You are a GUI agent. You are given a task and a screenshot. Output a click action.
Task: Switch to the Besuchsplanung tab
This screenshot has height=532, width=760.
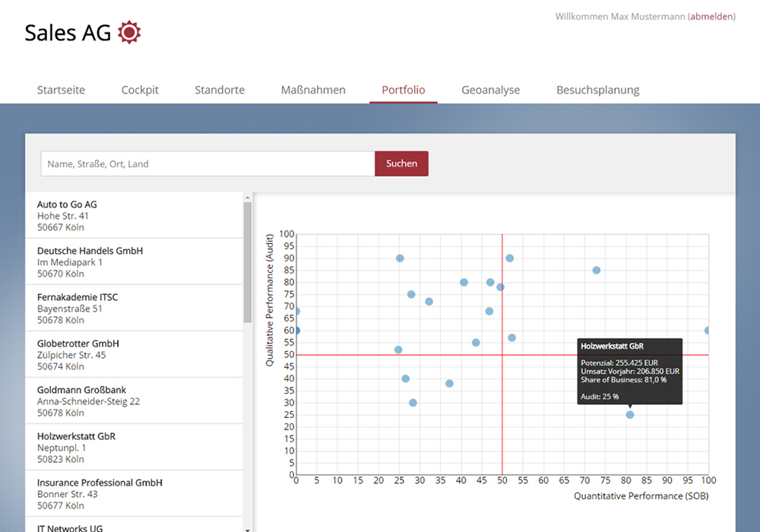[x=597, y=90]
